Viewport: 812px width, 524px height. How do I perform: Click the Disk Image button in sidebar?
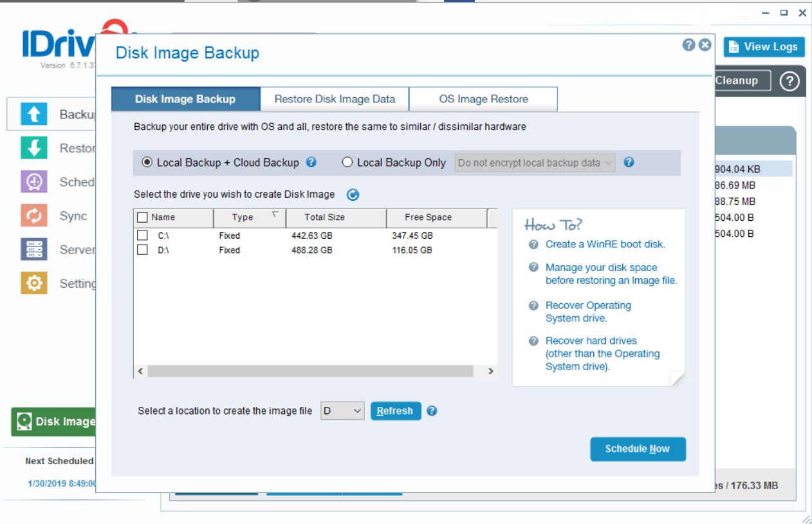click(54, 422)
